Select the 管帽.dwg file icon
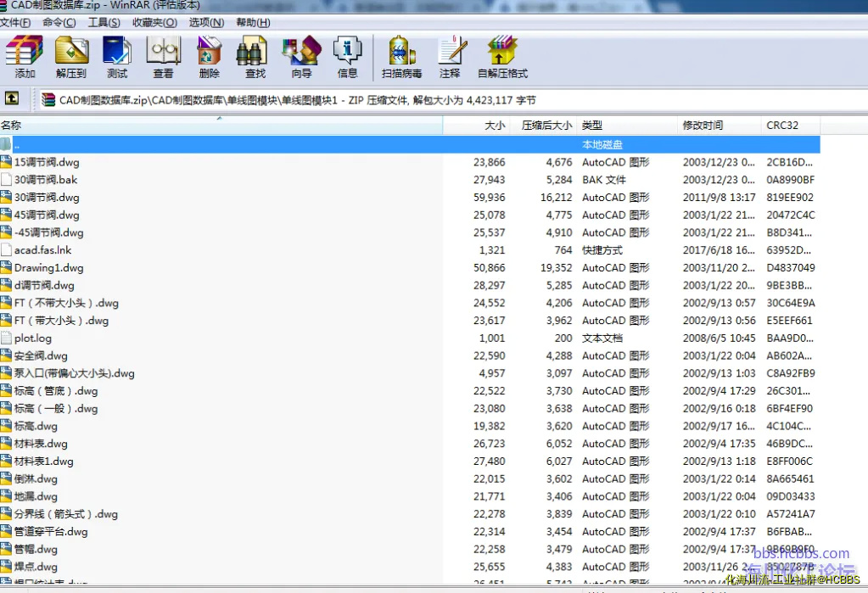 6,549
